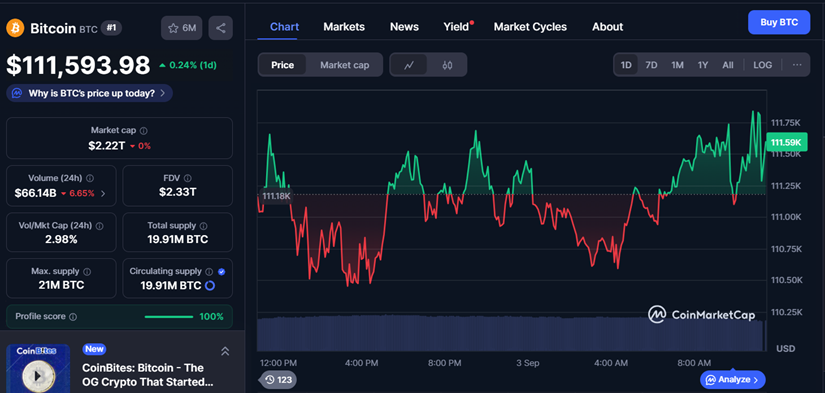Click the Volume (24h) info icon

click(x=90, y=178)
